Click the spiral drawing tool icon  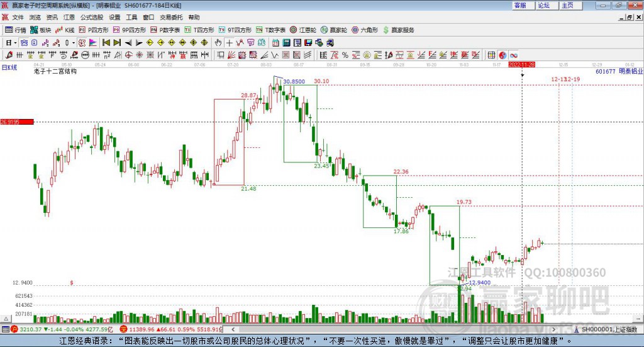(x=64, y=55)
